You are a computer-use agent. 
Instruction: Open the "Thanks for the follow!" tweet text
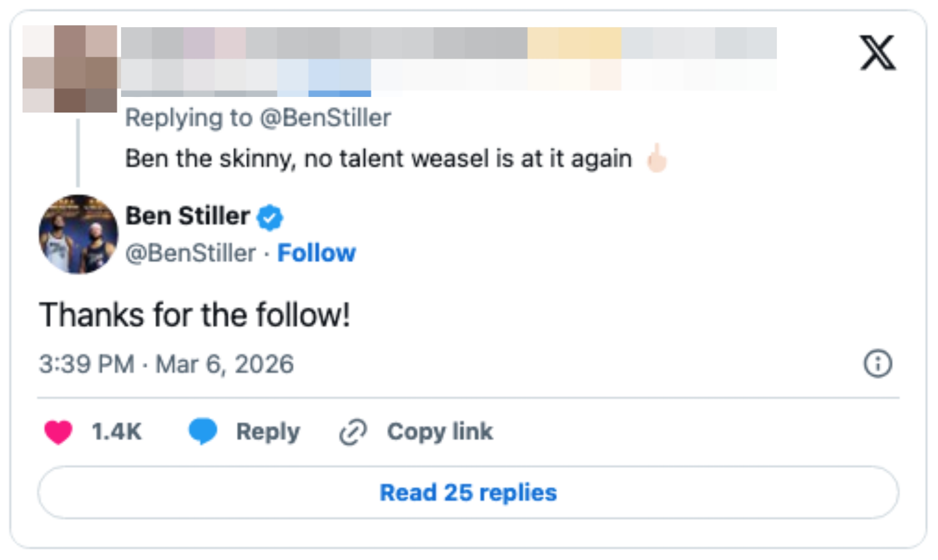(194, 315)
